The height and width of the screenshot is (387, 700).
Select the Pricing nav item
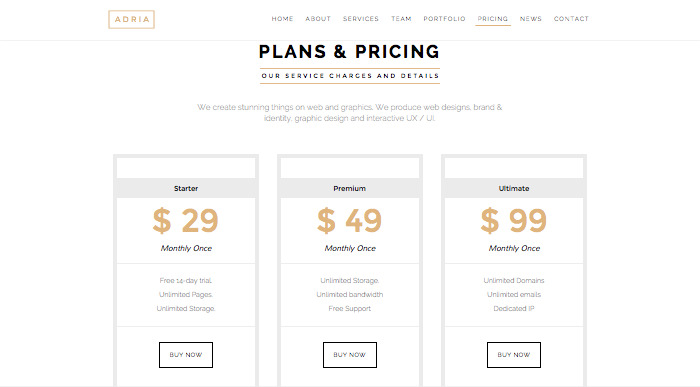tap(493, 19)
